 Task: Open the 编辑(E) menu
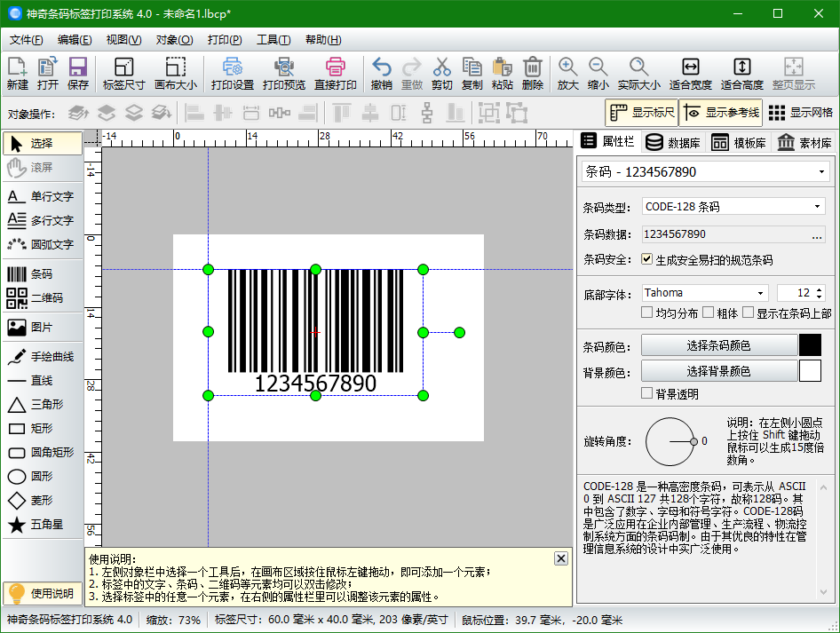tap(75, 40)
